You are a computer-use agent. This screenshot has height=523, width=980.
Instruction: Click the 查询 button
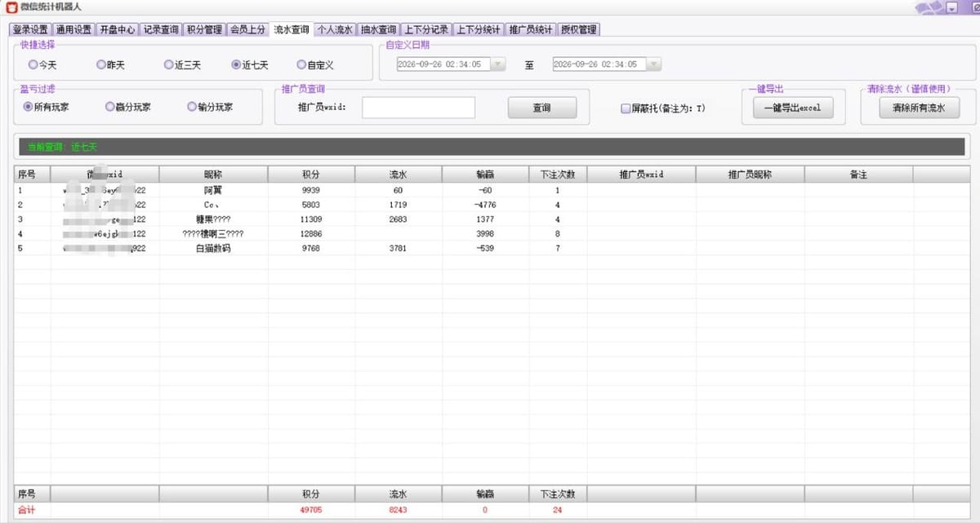(x=542, y=108)
